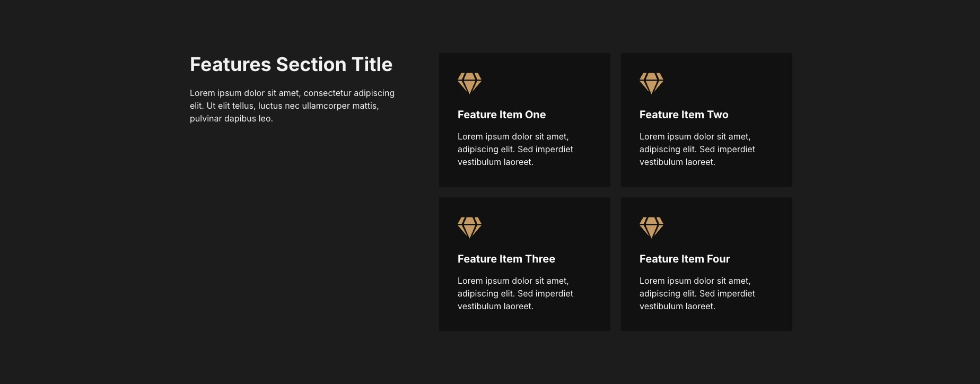Screen dimensions: 980x384
Task: Click the diamond icon on Feature Item Two
Action: click(651, 83)
